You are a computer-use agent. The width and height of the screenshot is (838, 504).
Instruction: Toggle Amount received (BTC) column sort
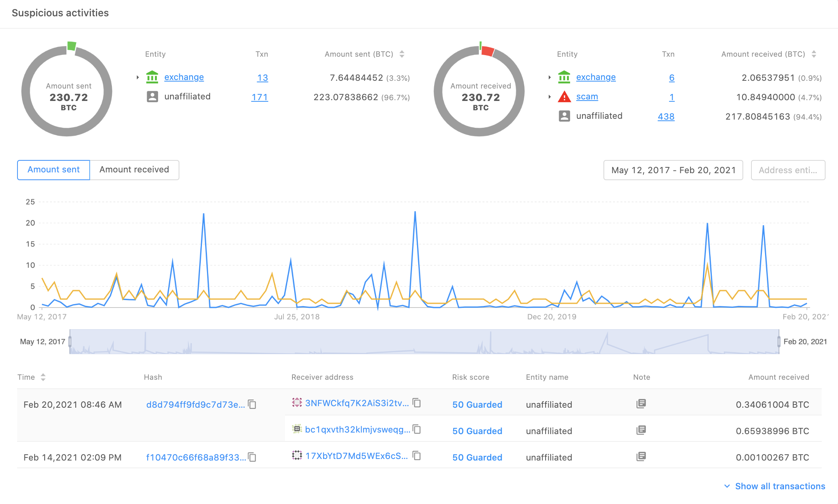(814, 54)
